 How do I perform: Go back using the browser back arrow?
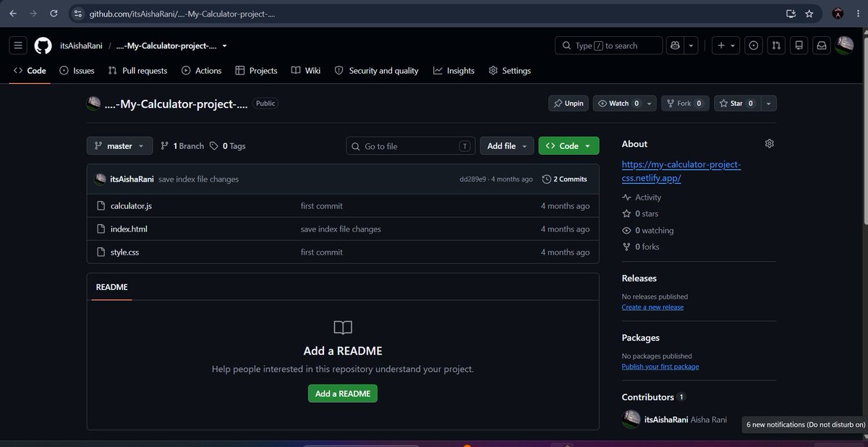coord(13,14)
